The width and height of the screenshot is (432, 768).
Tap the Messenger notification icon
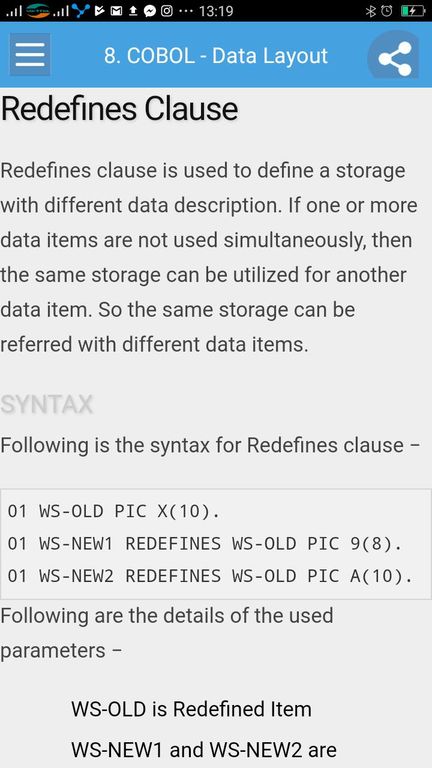coord(150,11)
